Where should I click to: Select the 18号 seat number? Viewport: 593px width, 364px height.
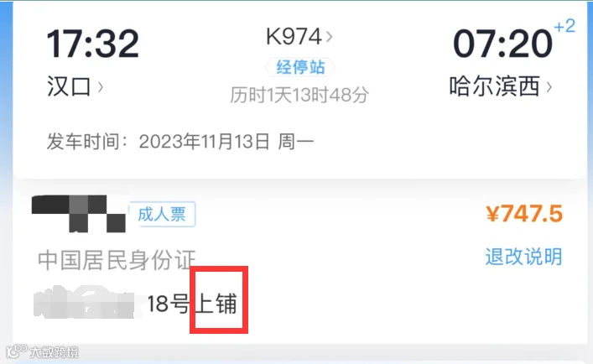click(x=168, y=304)
